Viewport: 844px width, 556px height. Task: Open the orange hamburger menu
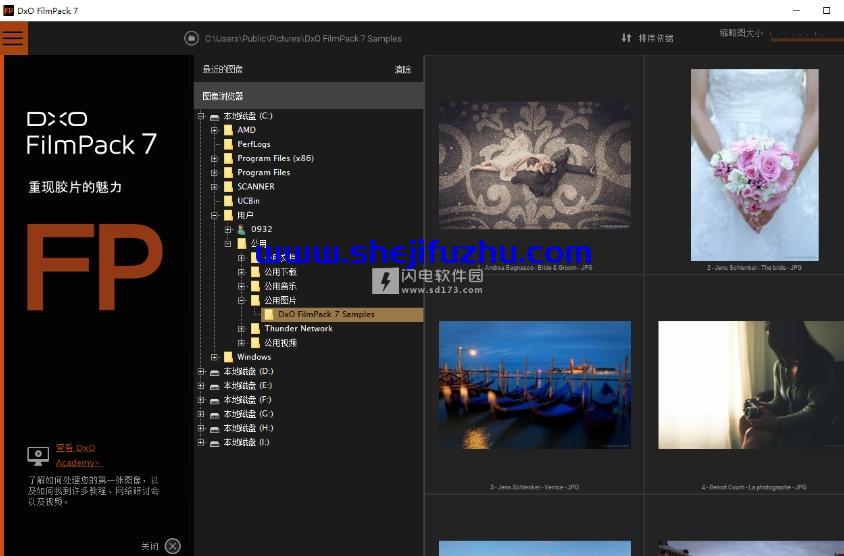(13, 38)
